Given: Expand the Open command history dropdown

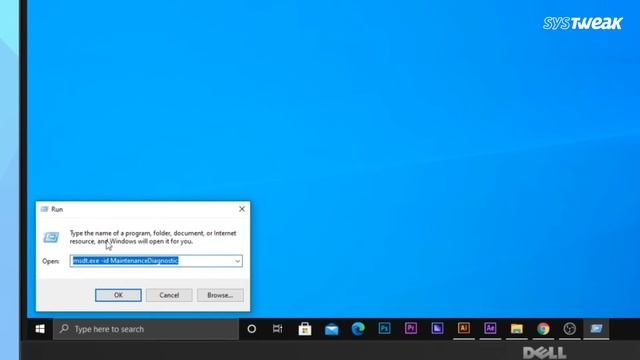Looking at the screenshot, I should click(238, 261).
